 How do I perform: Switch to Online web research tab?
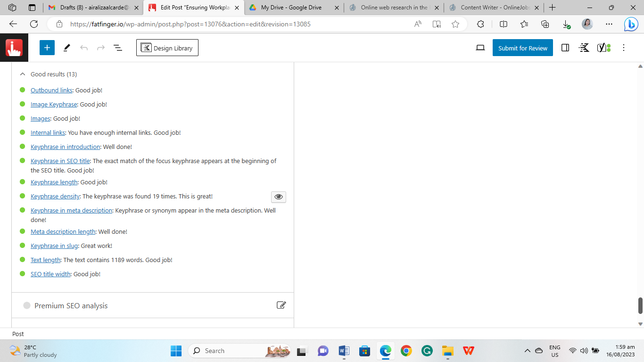click(x=394, y=8)
